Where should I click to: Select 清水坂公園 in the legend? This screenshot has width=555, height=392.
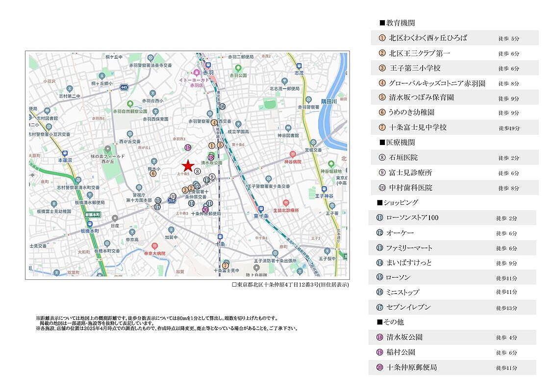point(404,337)
